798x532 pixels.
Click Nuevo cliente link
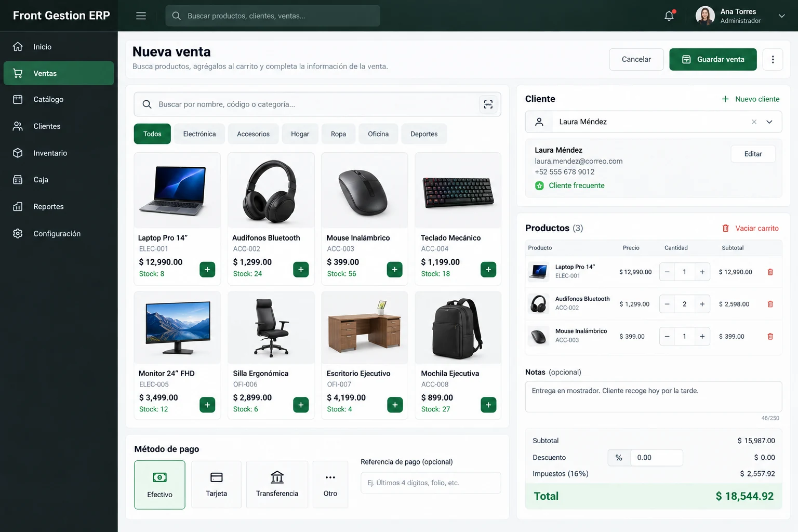pyautogui.click(x=751, y=99)
